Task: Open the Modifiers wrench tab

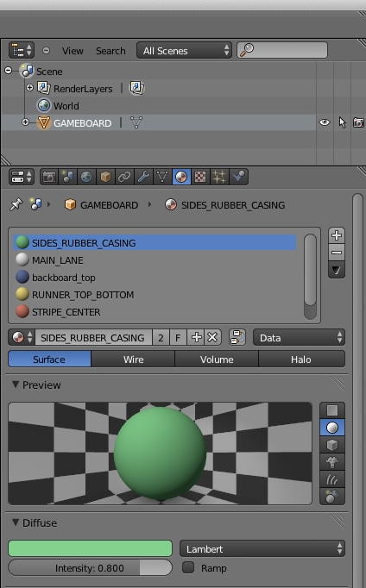Action: pos(143,177)
